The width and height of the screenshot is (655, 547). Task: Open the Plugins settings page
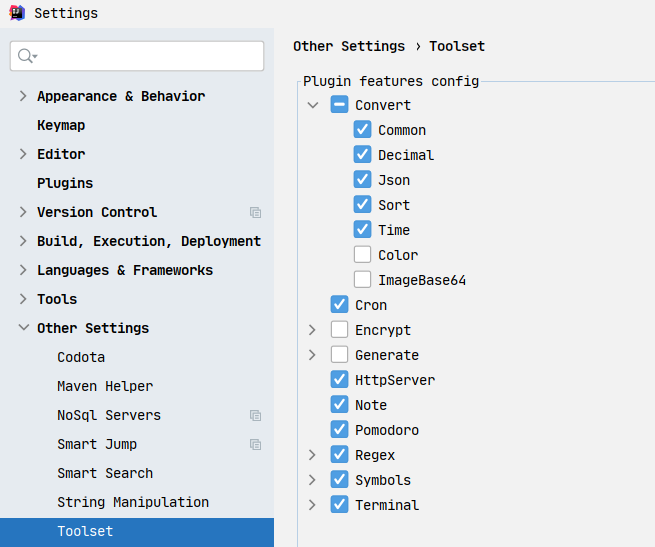65,183
